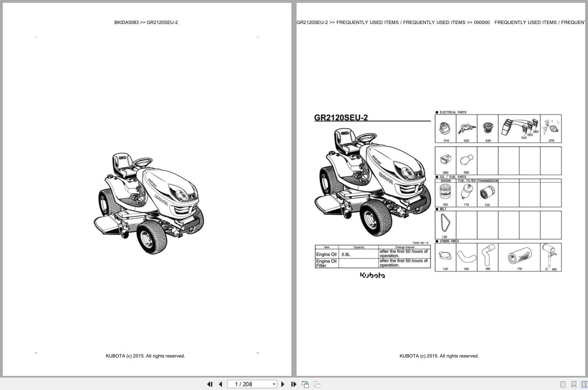This screenshot has width=588, height=390.
Task: Click the 1 / 208 page number field
Action: click(x=249, y=384)
